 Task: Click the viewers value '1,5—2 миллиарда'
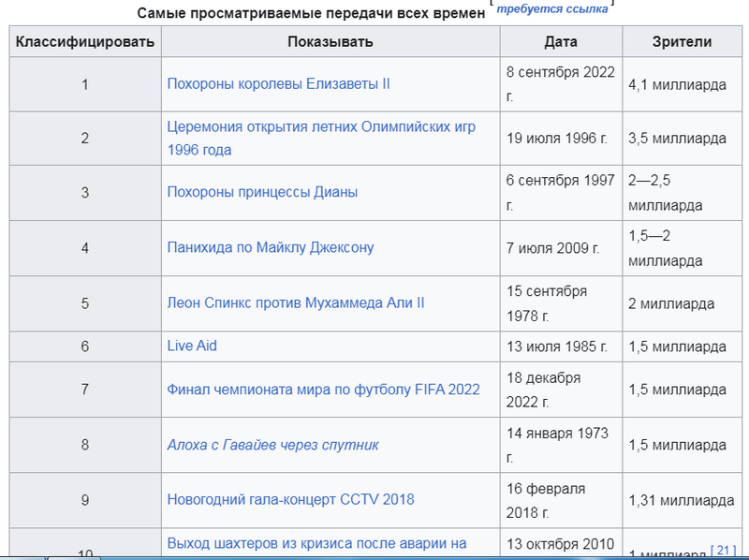pyautogui.click(x=666, y=248)
